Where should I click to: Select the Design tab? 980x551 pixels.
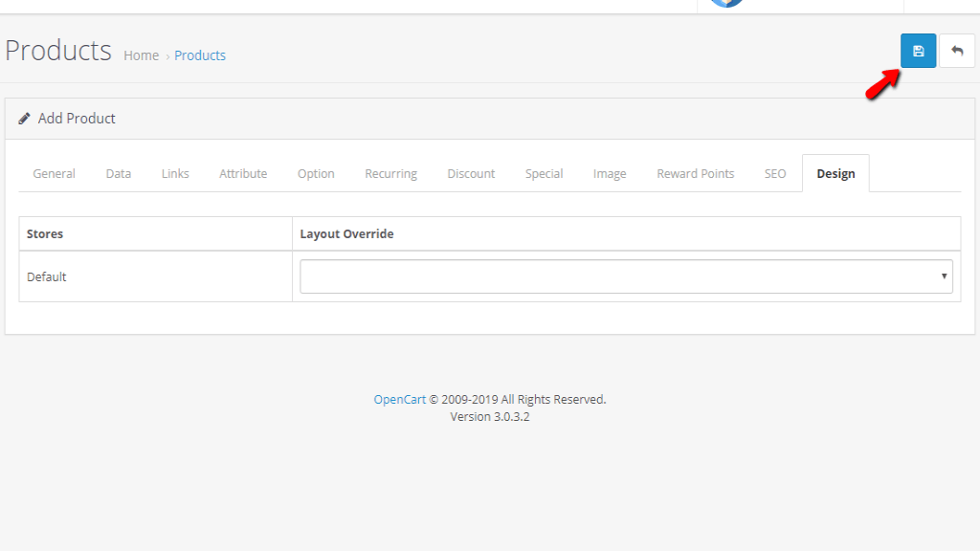[x=835, y=173]
